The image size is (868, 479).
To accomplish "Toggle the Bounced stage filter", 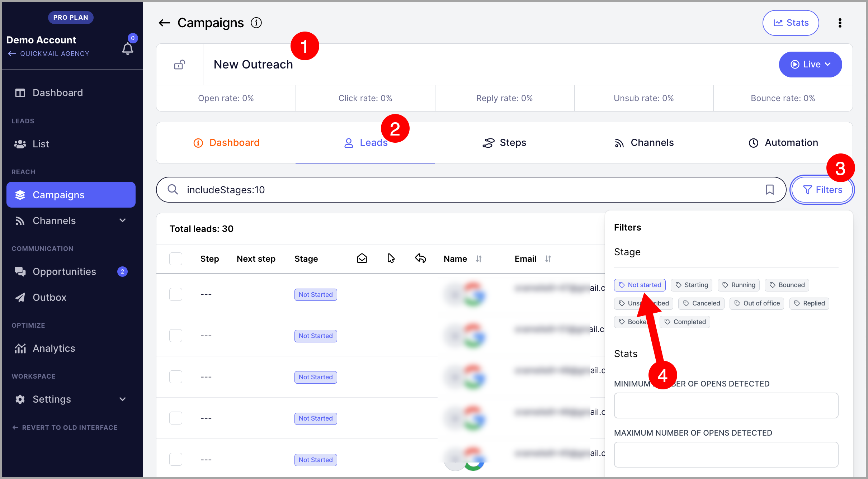I will tap(787, 285).
